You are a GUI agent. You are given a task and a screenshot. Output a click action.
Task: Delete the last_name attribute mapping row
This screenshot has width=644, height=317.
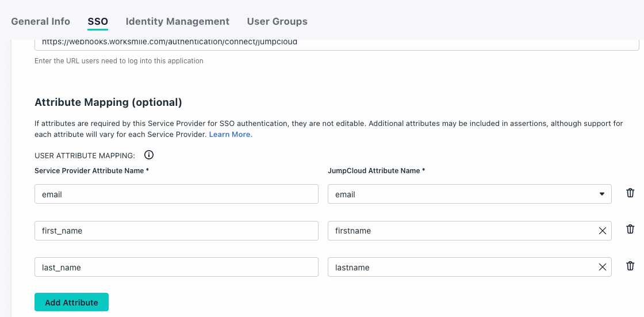630,266
